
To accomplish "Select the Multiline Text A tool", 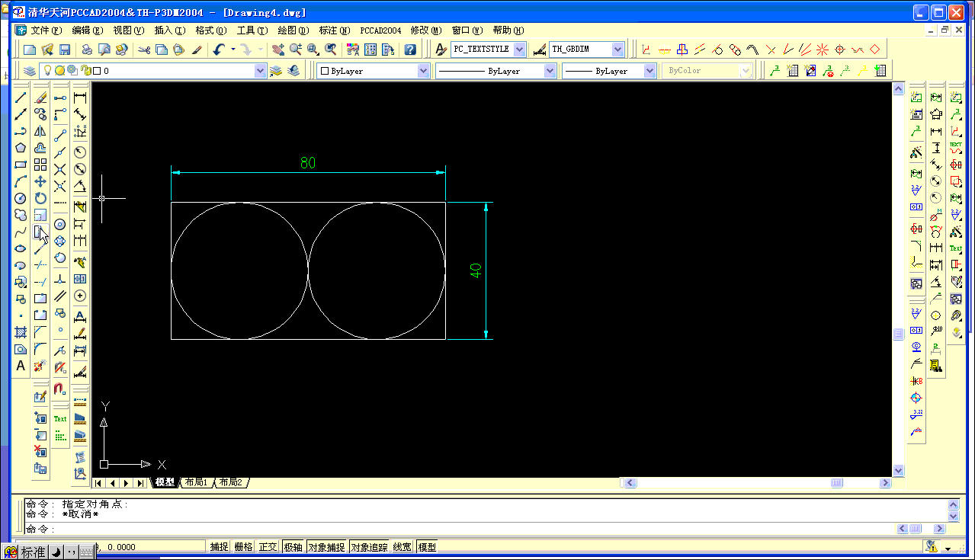I will (21, 366).
